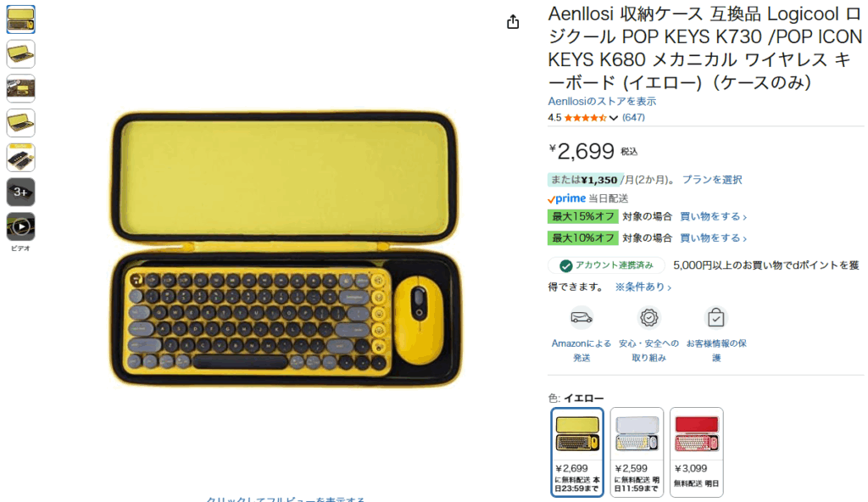Viewport: 868px width, 502px height.
Task: Select the yellow color option swatch
Action: coord(576,452)
